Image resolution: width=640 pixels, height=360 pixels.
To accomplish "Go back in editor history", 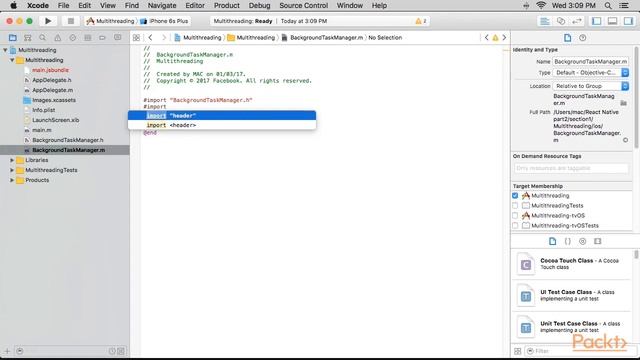I will coord(151,38).
